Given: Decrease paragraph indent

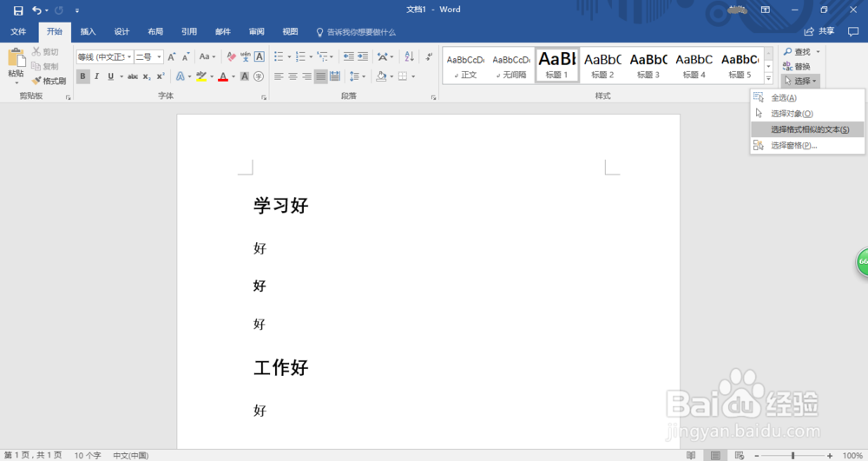Looking at the screenshot, I should pos(348,57).
